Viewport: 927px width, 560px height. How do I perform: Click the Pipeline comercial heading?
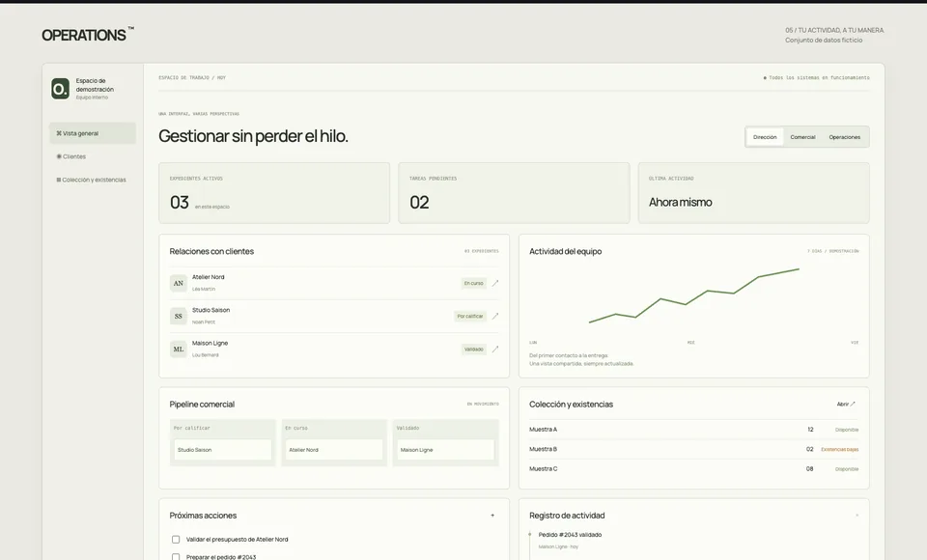pos(202,405)
